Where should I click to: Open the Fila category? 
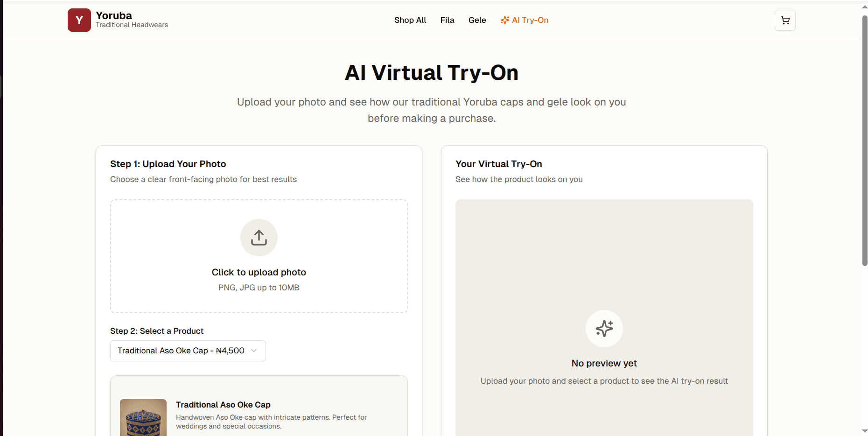[447, 20]
